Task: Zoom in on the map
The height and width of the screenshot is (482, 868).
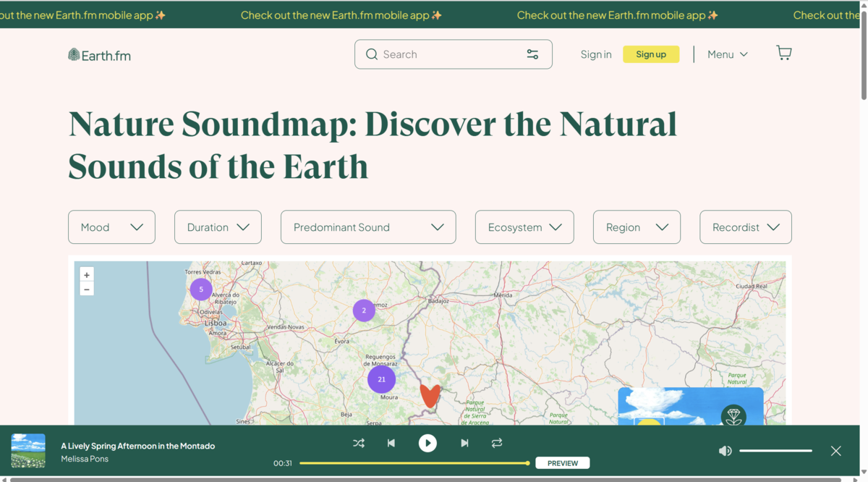Action: pos(87,275)
